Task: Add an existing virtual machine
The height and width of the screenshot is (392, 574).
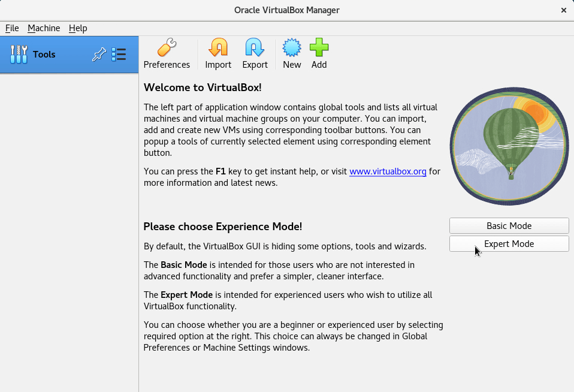Action: (x=319, y=53)
